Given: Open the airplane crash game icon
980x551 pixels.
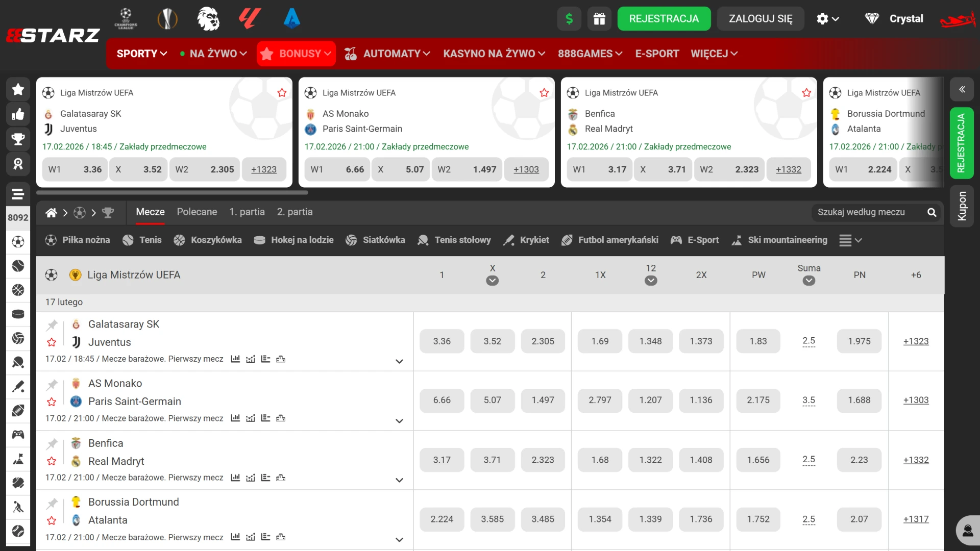Looking at the screenshot, I should click(957, 20).
